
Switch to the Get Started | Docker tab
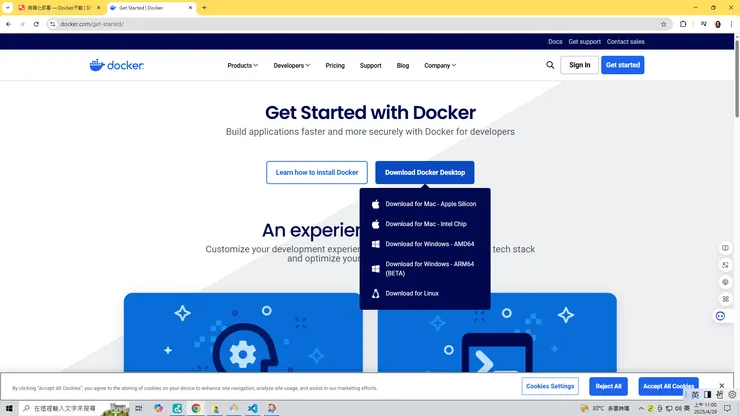(151, 8)
